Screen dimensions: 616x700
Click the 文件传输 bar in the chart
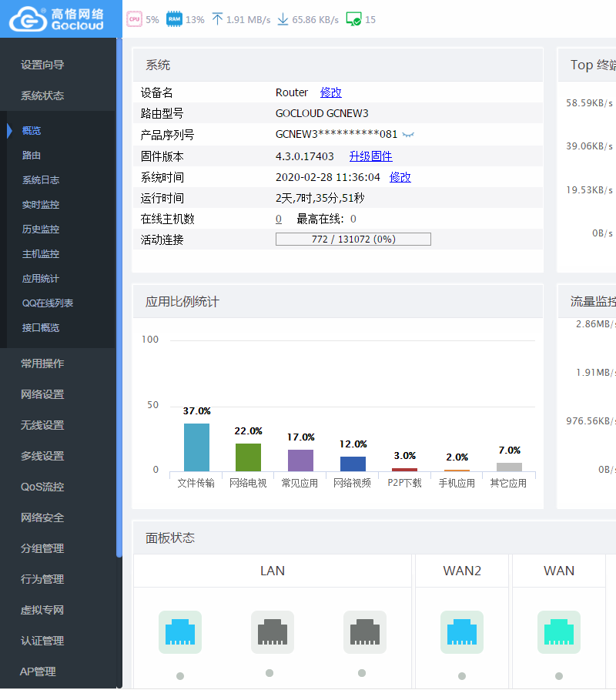196,447
